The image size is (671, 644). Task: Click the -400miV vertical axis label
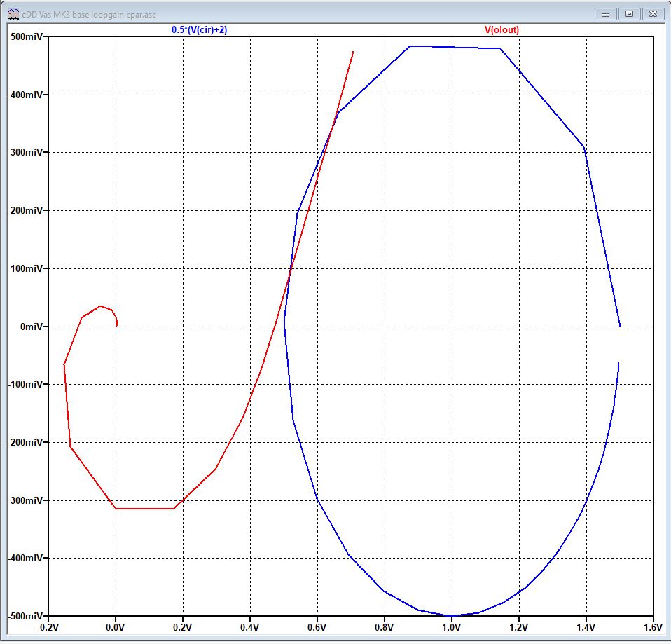(x=25, y=558)
